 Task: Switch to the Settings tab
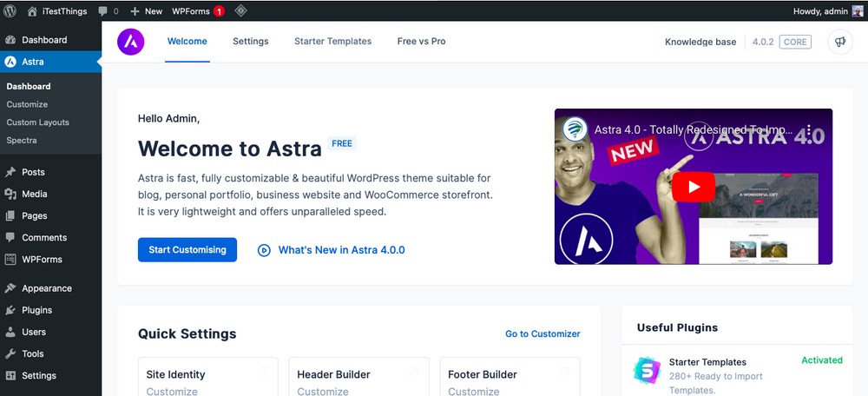[250, 42]
